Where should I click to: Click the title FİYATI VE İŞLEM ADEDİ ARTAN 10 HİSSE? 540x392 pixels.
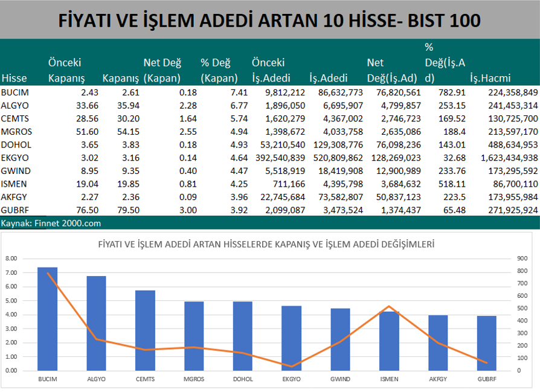pos(269,21)
